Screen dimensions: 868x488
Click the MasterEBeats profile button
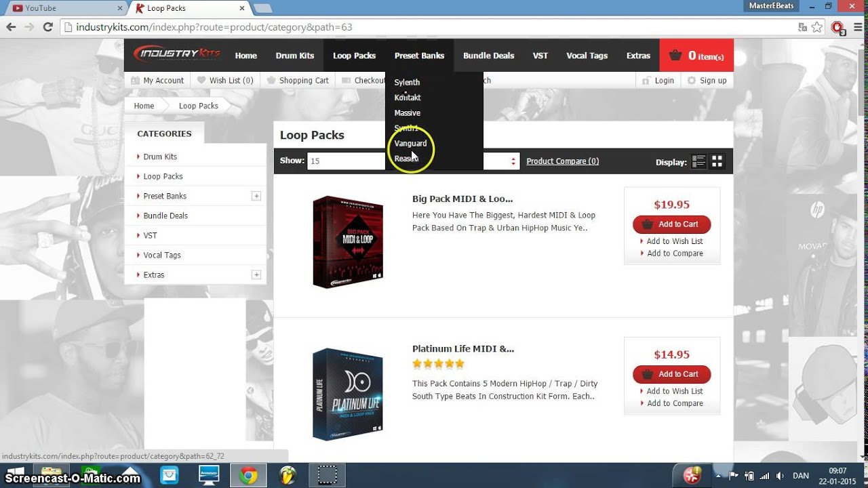(770, 6)
